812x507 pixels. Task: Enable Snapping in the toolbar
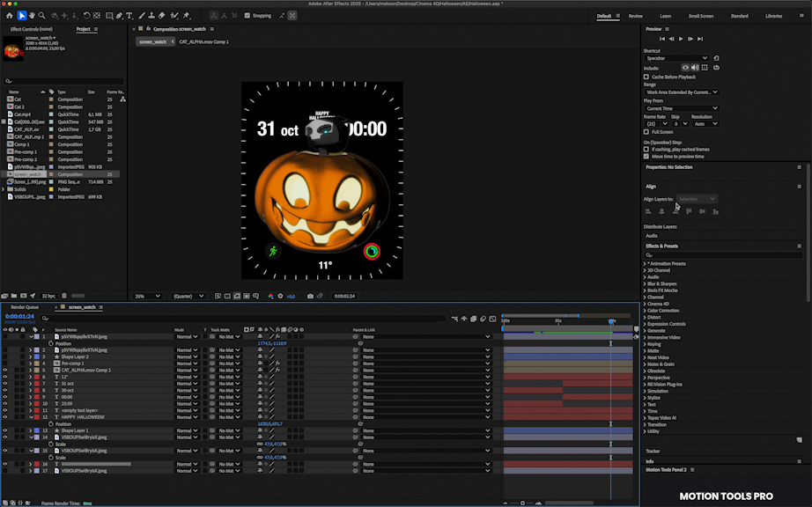(x=245, y=15)
